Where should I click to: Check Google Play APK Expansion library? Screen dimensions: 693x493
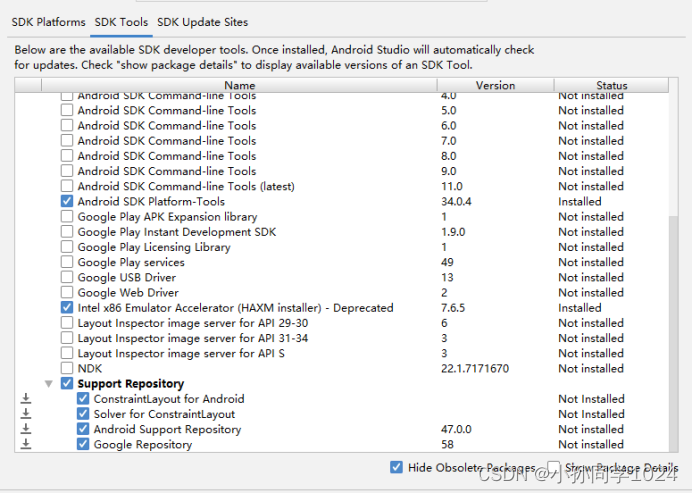(x=67, y=217)
